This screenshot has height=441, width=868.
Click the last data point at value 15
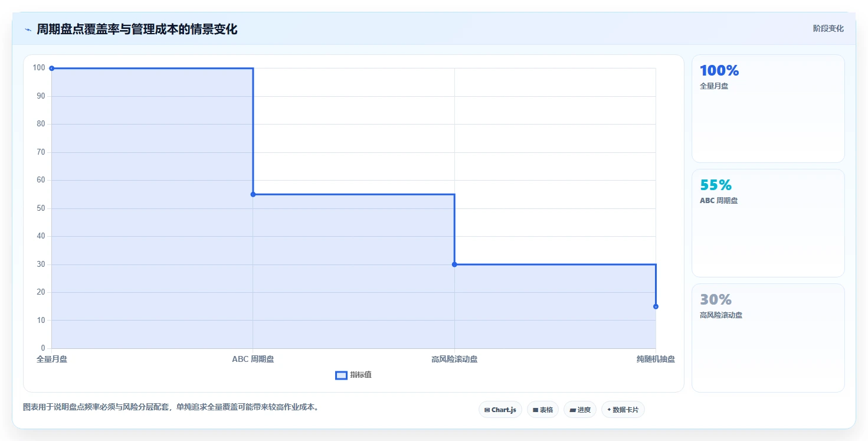pyautogui.click(x=656, y=306)
